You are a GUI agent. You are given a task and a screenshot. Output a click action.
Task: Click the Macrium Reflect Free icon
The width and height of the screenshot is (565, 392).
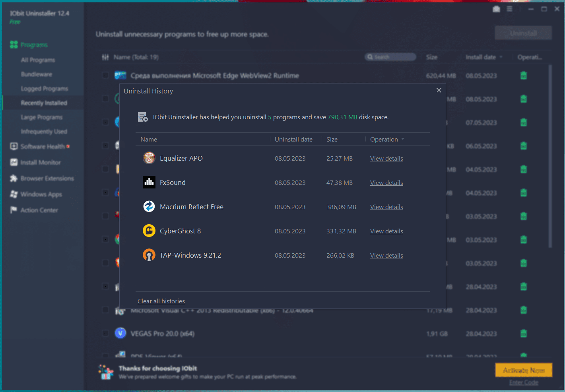(x=149, y=206)
